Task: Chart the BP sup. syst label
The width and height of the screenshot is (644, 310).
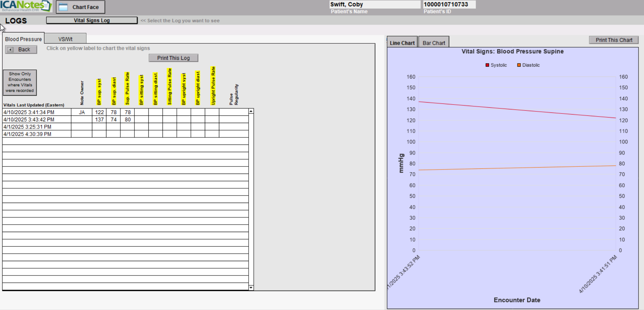Action: 99,92
